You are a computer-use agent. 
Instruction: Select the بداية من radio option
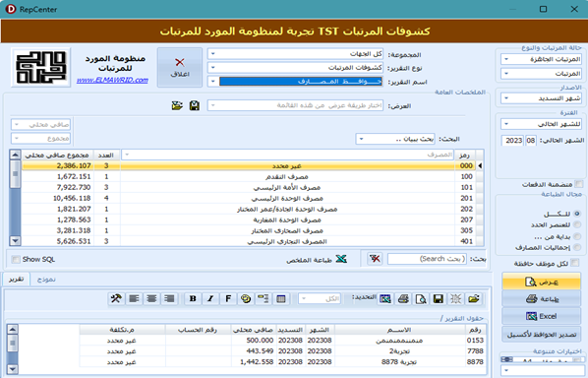coord(577,236)
